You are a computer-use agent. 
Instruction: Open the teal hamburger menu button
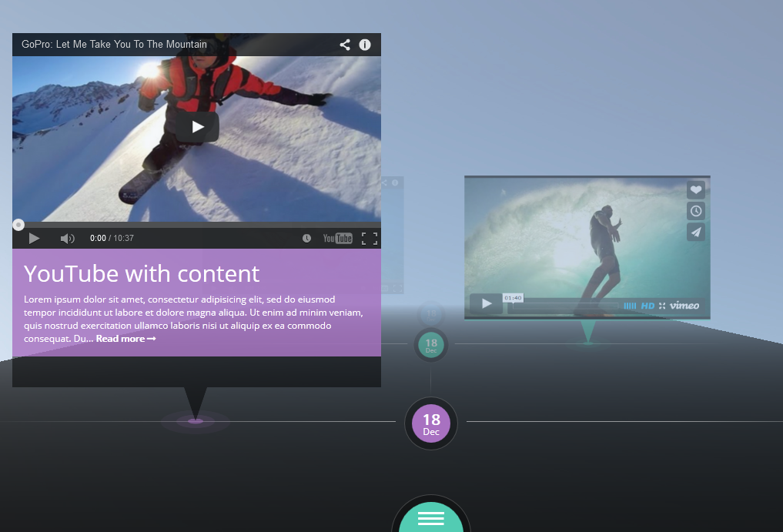point(431,517)
